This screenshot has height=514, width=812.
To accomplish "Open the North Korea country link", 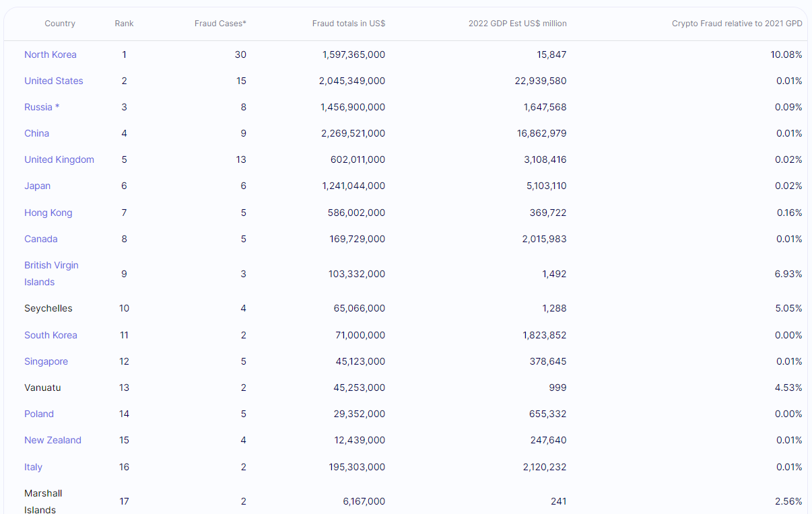I will tap(50, 54).
